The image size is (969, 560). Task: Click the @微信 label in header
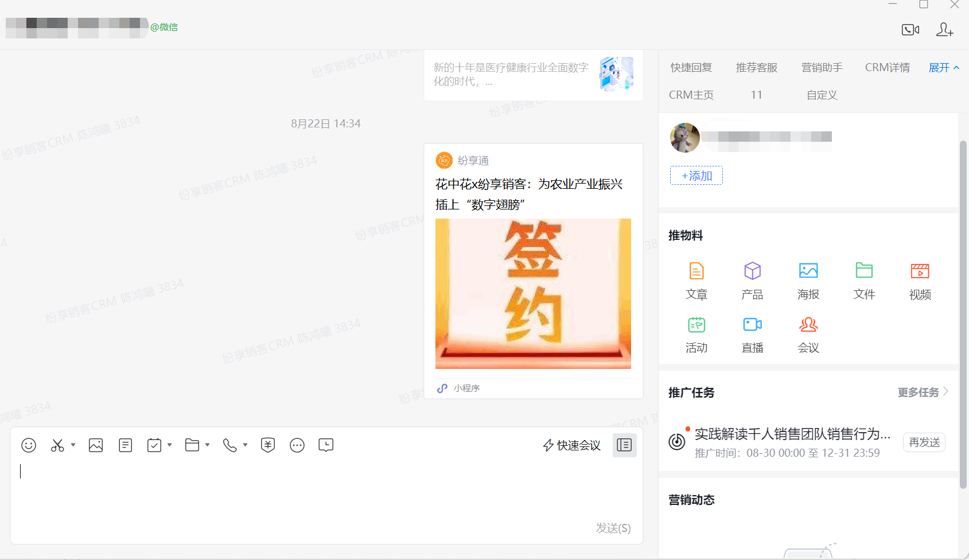(164, 27)
